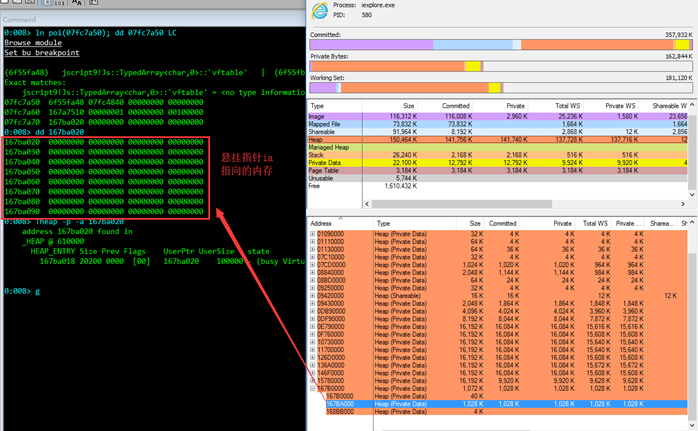This screenshot has height=431, width=698.
Task: Expand the 09420000 shareable heap entry
Action: coord(312,296)
